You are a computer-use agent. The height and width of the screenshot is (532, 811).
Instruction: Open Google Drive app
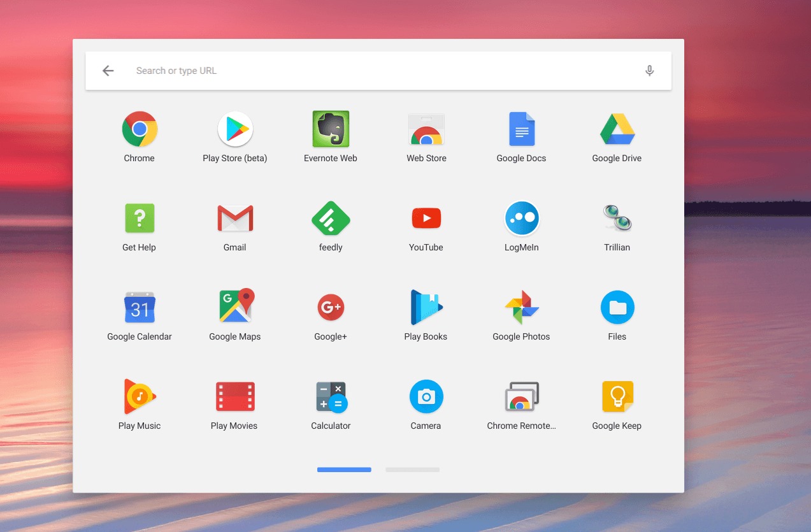[x=617, y=129]
